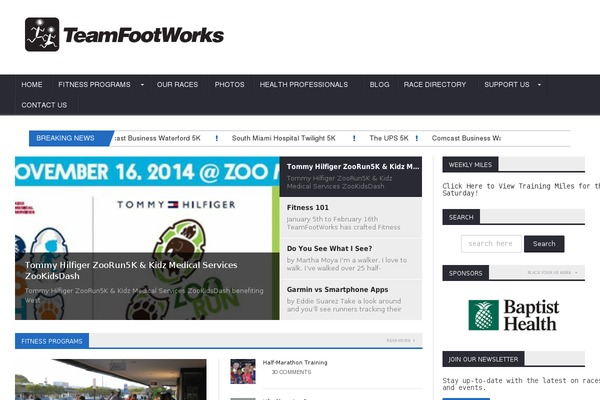Open the 30 Comments link
The image size is (600, 400).
click(x=291, y=372)
